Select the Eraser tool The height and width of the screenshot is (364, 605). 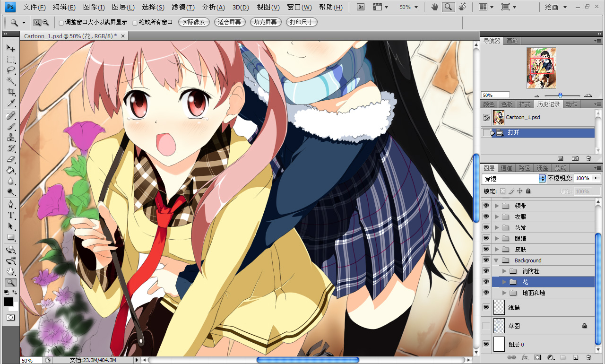pyautogui.click(x=10, y=159)
